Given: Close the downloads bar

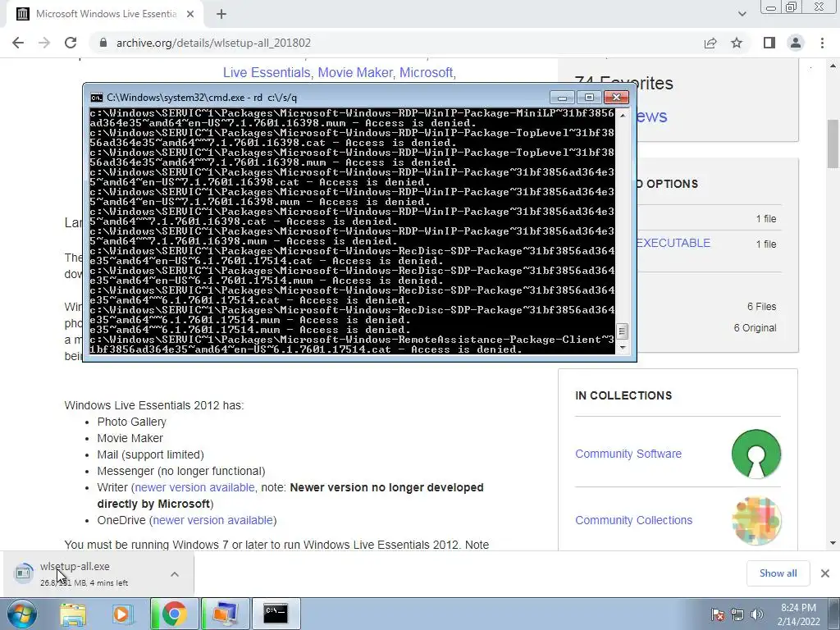Looking at the screenshot, I should pos(825,573).
